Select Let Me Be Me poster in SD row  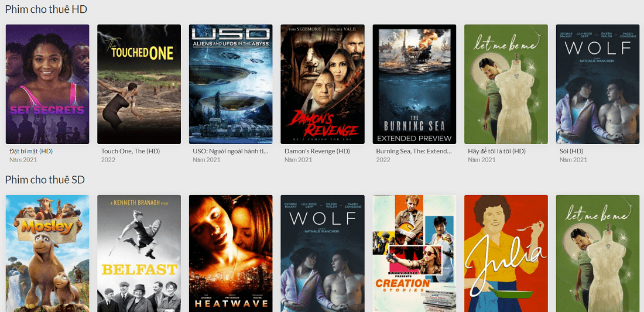pos(597,253)
